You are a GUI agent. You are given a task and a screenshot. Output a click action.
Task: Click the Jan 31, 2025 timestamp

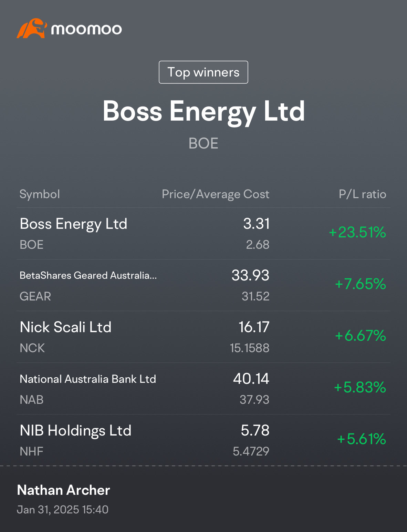click(63, 510)
